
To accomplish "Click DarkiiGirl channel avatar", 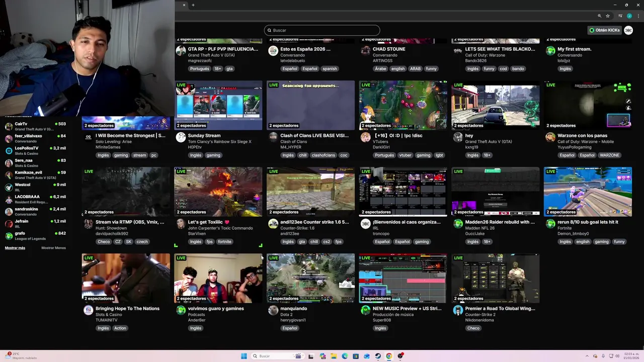I will click(365, 137).
